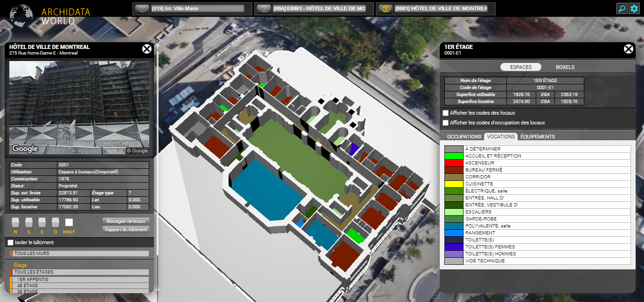
Task: Click the Superficie utilisable value 1828.76
Action: pos(522,95)
